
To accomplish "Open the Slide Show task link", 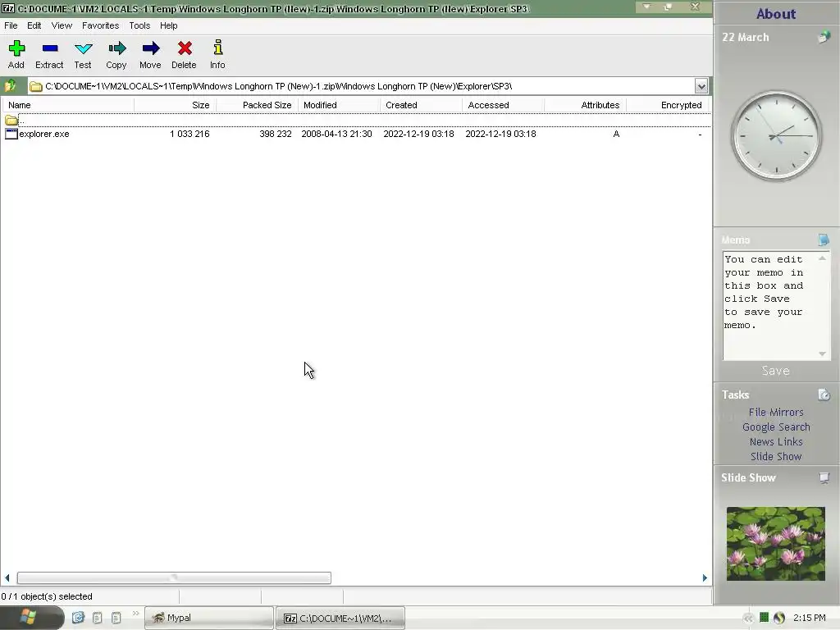I will coord(776,456).
